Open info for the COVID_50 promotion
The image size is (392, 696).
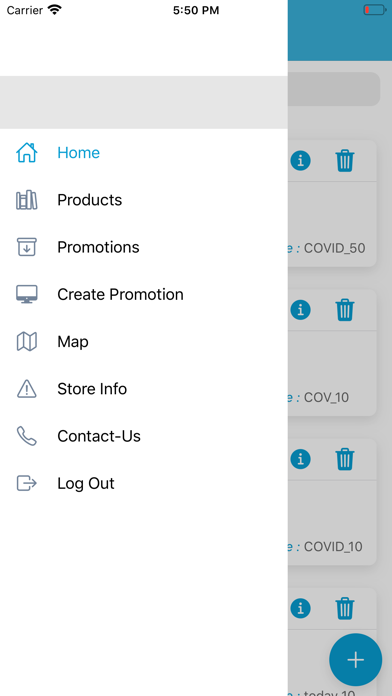click(x=301, y=161)
